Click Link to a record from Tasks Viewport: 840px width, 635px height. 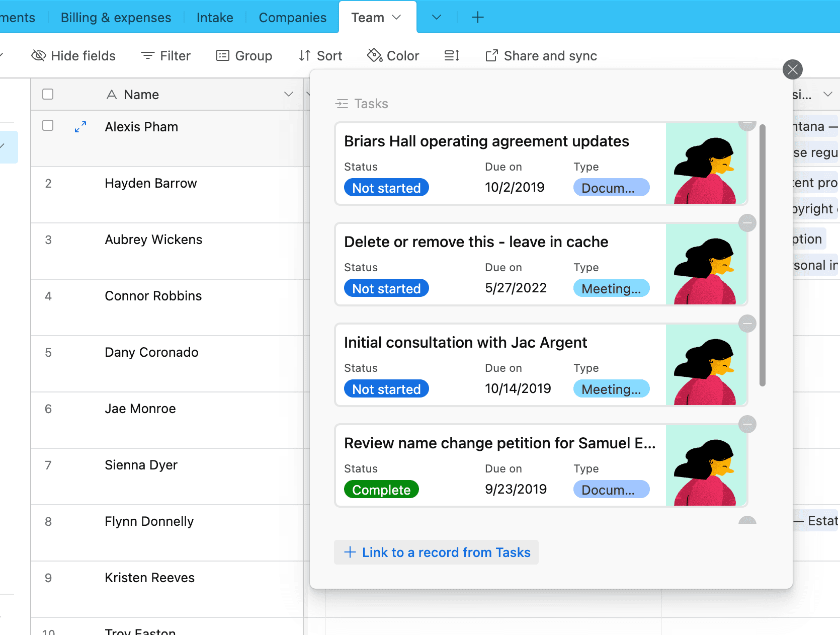436,552
